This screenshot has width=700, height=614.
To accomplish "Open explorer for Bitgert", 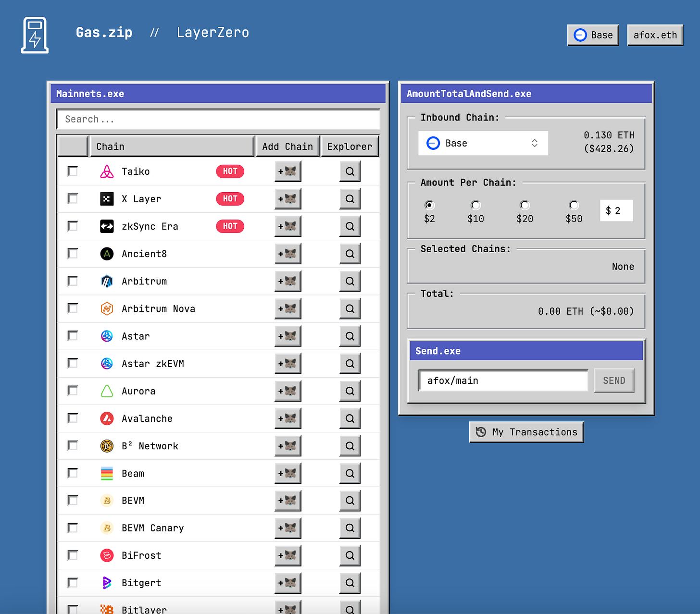I will coord(350,583).
